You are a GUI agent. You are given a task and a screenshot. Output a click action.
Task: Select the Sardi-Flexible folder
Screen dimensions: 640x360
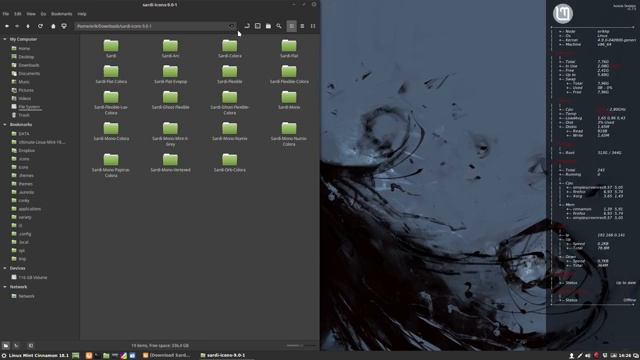(x=230, y=74)
